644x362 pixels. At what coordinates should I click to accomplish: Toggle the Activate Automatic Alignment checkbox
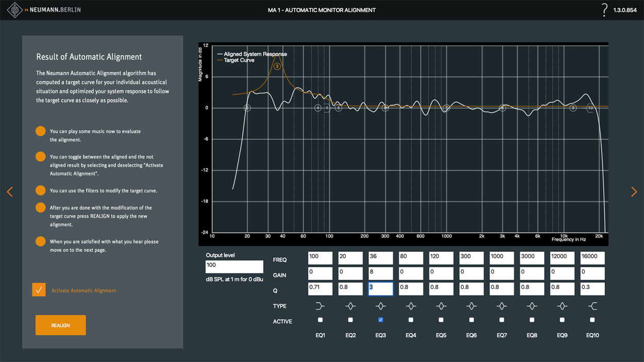click(x=39, y=290)
